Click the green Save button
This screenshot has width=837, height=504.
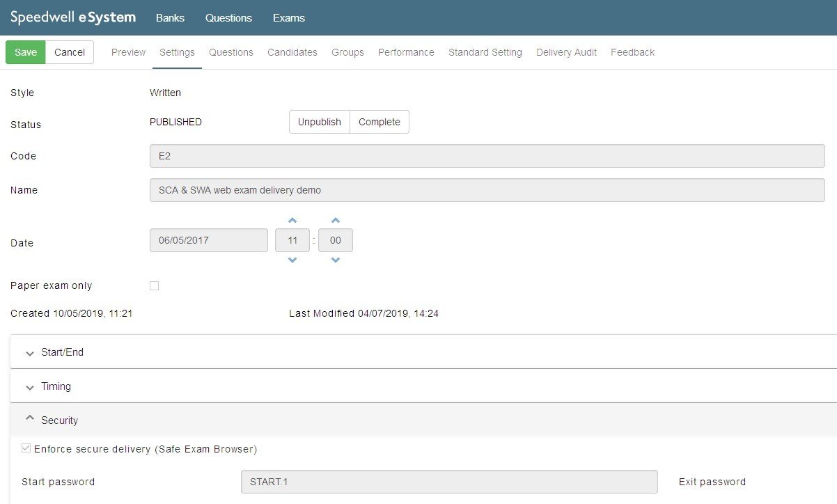pyautogui.click(x=26, y=52)
